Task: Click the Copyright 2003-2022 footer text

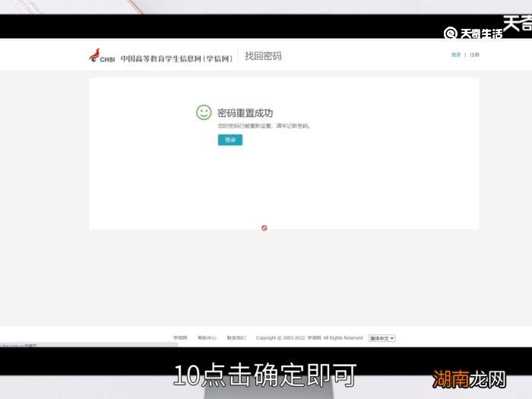Action: tap(309, 338)
